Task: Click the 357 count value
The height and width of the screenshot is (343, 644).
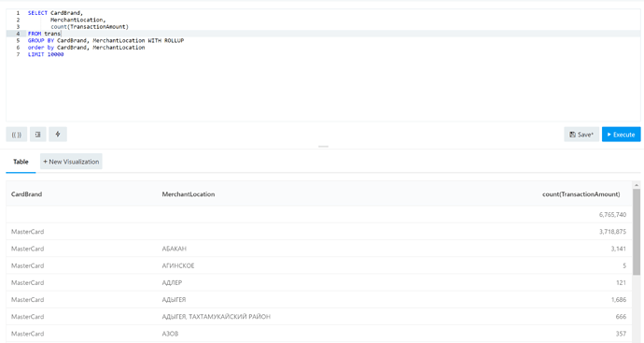Action: coord(621,334)
